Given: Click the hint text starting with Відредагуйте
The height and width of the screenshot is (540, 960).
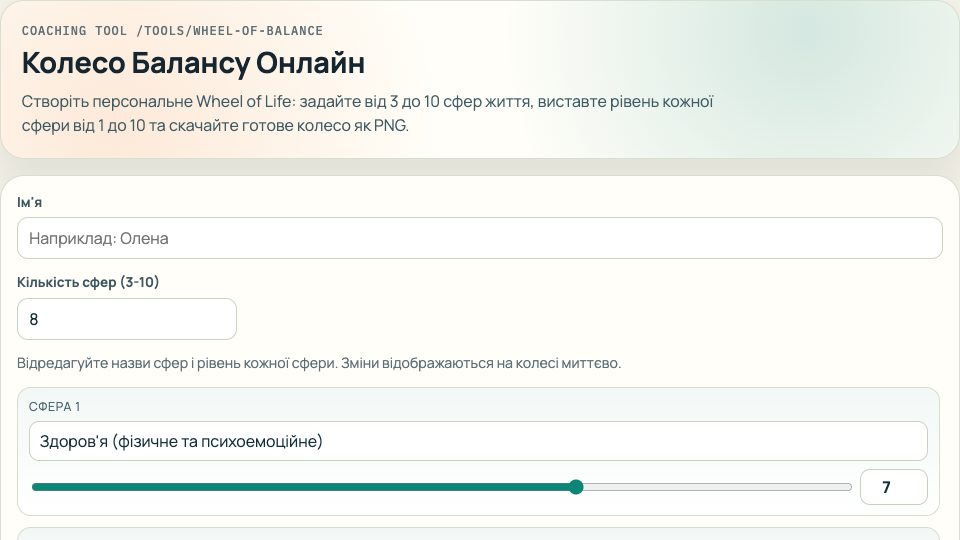Looking at the screenshot, I should coord(319,363).
